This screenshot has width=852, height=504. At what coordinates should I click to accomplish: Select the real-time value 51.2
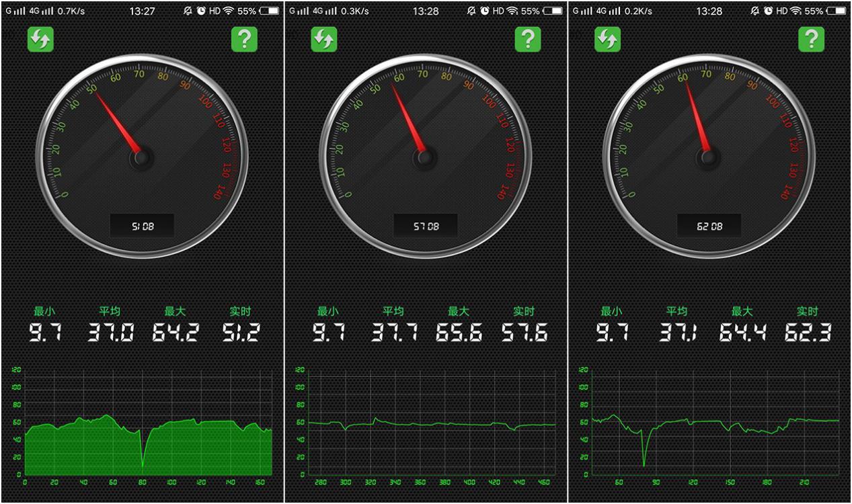[241, 333]
